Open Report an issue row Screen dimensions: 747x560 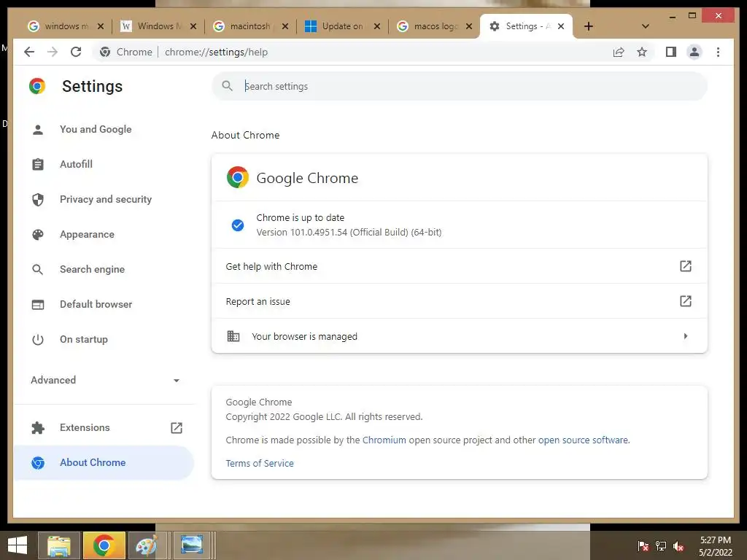[x=460, y=301]
